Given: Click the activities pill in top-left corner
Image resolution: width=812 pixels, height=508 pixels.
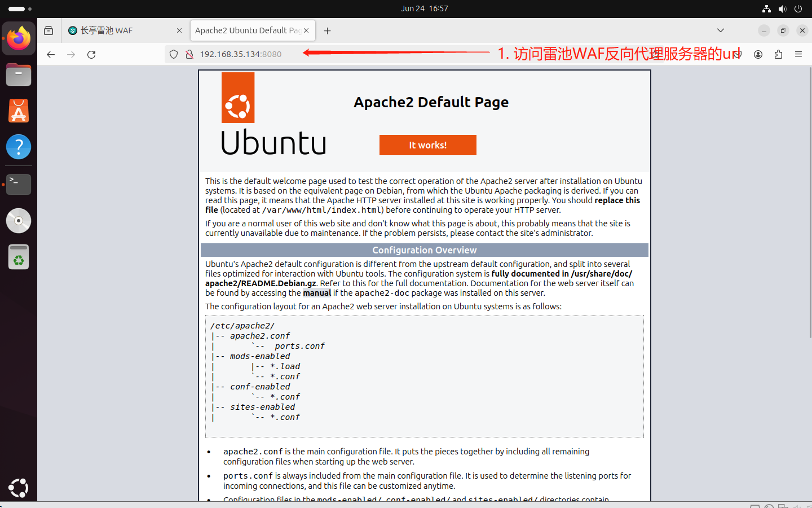Looking at the screenshot, I should click(20, 8).
